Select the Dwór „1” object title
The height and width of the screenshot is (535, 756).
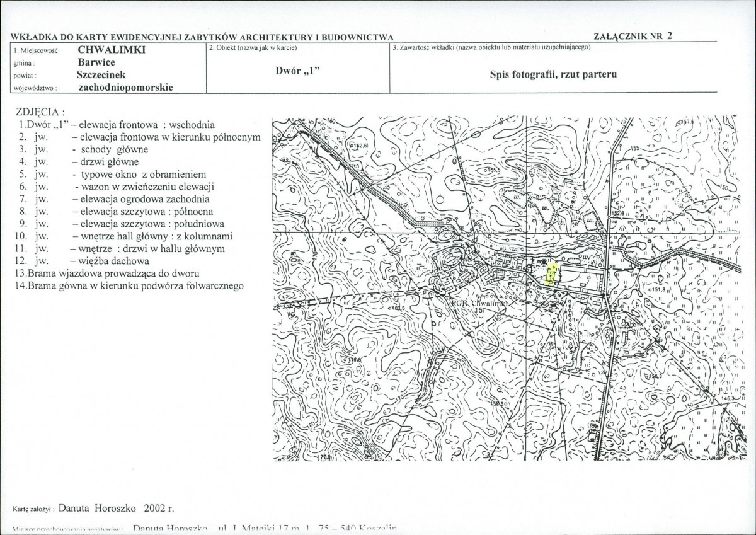(x=299, y=71)
